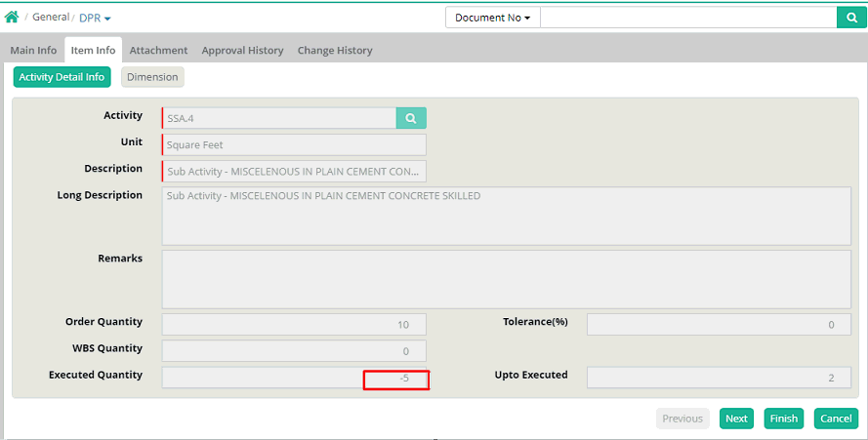Image resolution: width=868 pixels, height=440 pixels.
Task: Open the Document No dropdown
Action: [492, 18]
